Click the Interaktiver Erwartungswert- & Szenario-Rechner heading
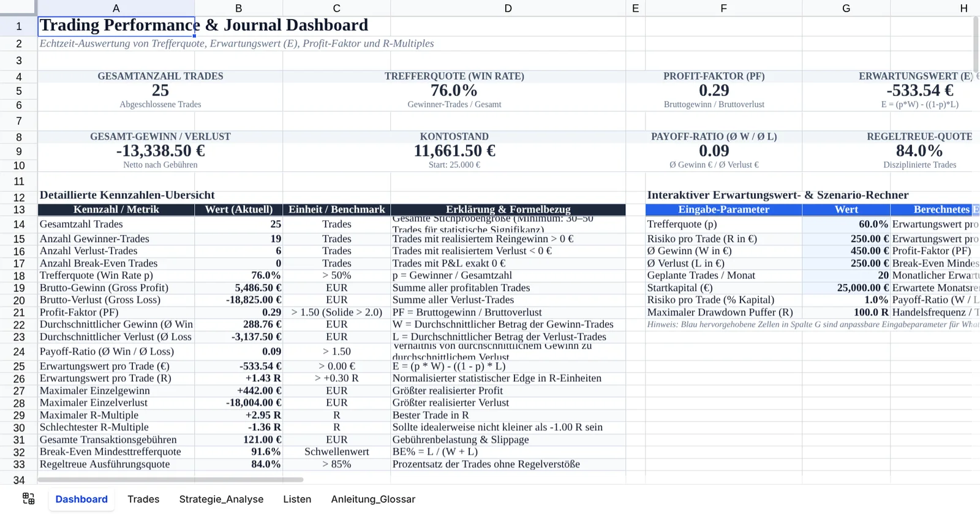This screenshot has height=514, width=980. [x=777, y=195]
